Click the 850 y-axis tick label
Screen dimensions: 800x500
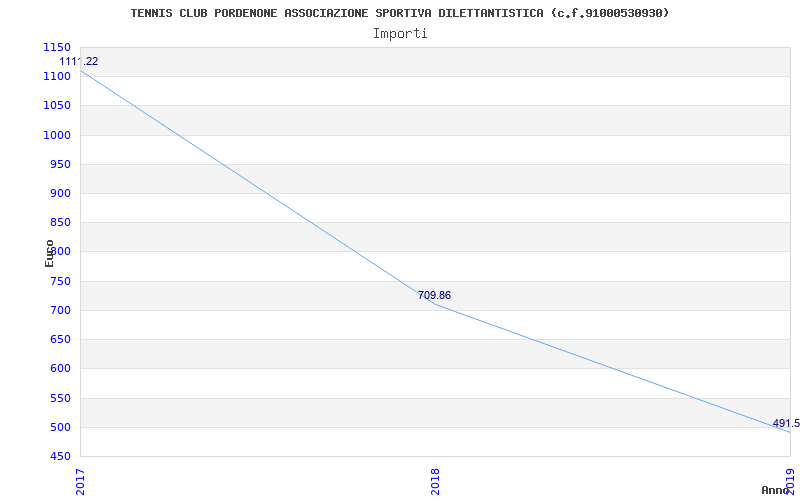(60, 222)
